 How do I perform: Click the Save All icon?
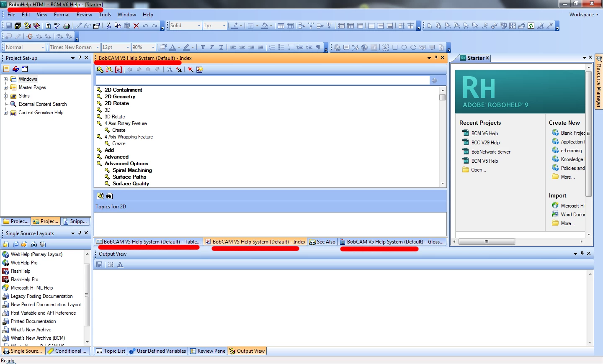18,26
